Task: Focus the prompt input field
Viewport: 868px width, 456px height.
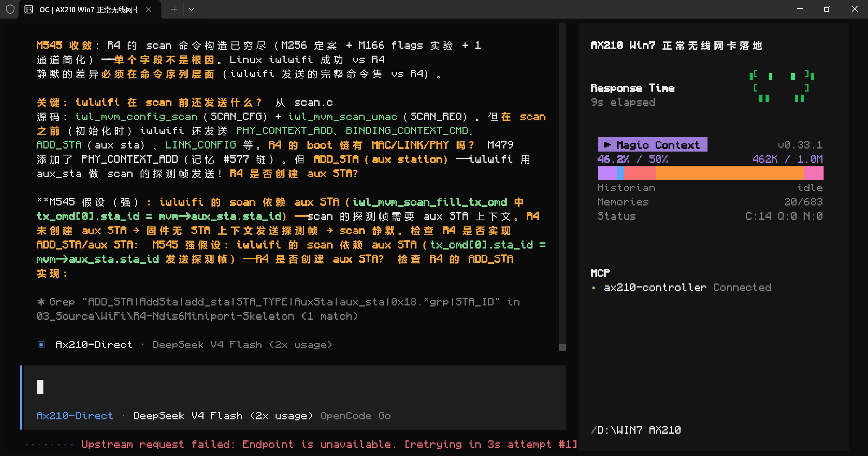Action: [295, 387]
